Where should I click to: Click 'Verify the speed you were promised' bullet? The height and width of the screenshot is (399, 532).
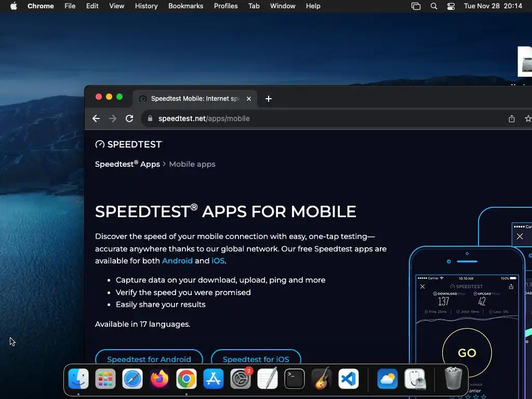tap(183, 292)
